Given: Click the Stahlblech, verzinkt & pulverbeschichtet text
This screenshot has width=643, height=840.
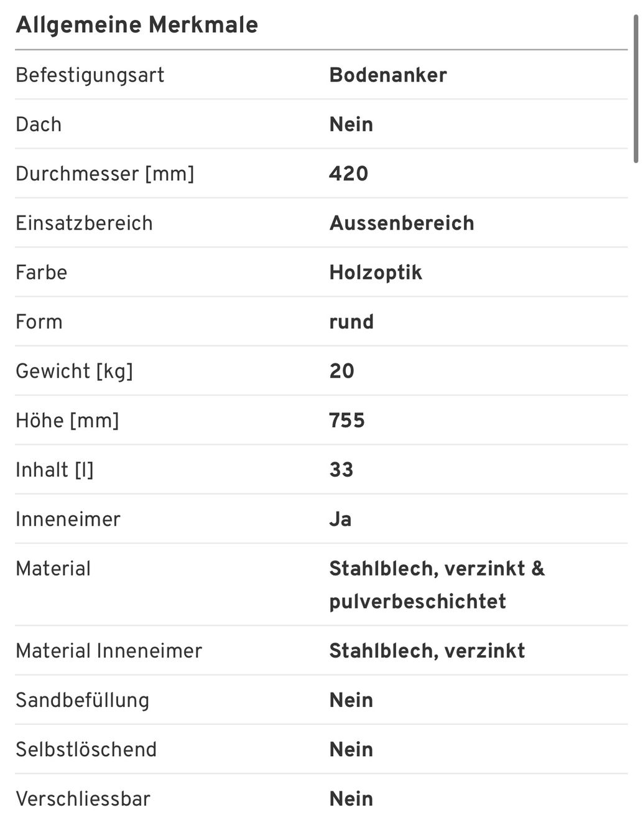Looking at the screenshot, I should [437, 585].
